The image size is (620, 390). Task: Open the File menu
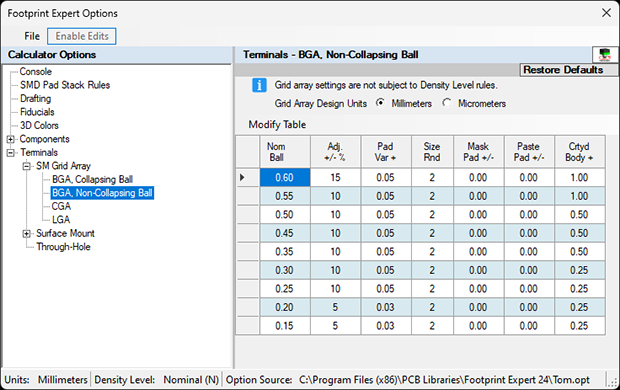tap(32, 36)
